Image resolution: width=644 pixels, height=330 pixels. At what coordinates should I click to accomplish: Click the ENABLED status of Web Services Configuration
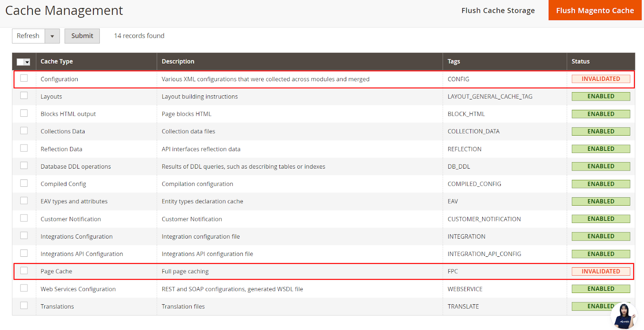pos(601,289)
